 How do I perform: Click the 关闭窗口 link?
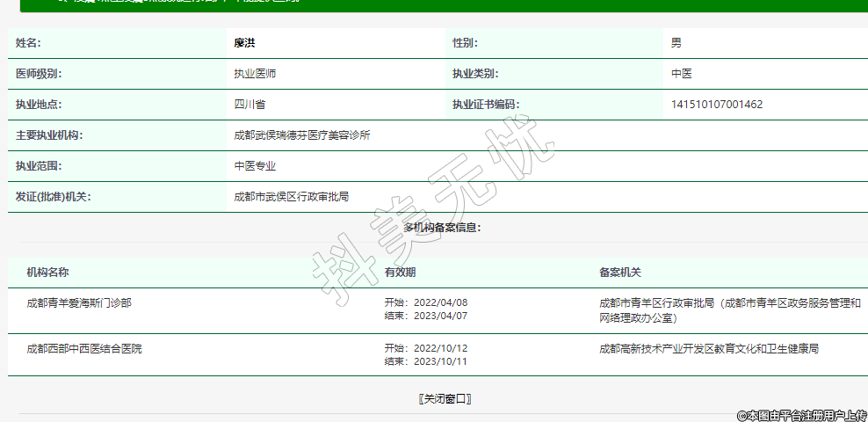point(445,399)
